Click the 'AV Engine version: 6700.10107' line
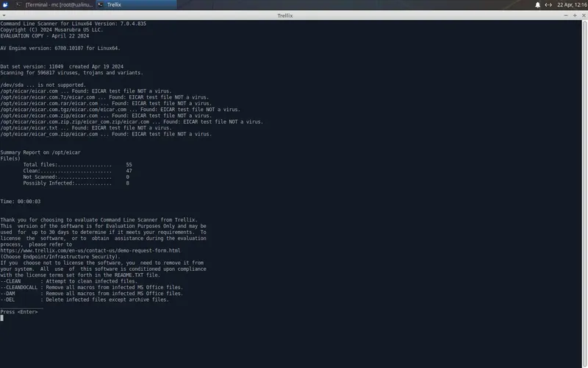The width and height of the screenshot is (588, 368). pos(60,48)
